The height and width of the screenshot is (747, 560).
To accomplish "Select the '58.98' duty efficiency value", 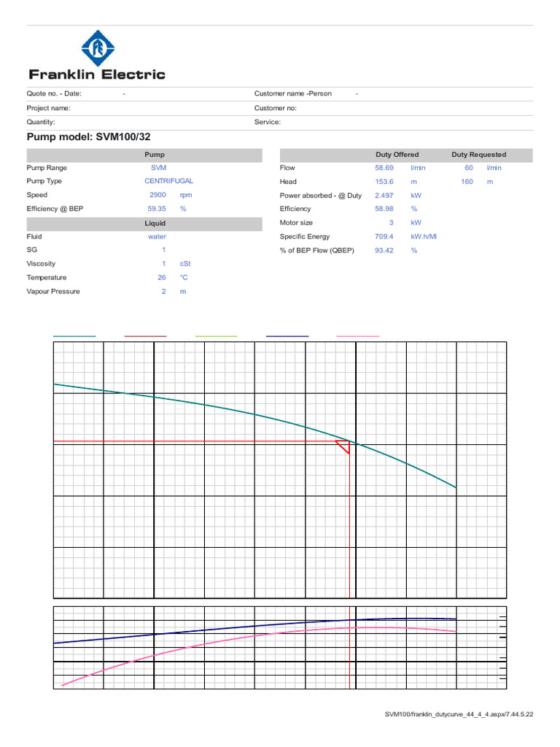I will pyautogui.click(x=384, y=209).
